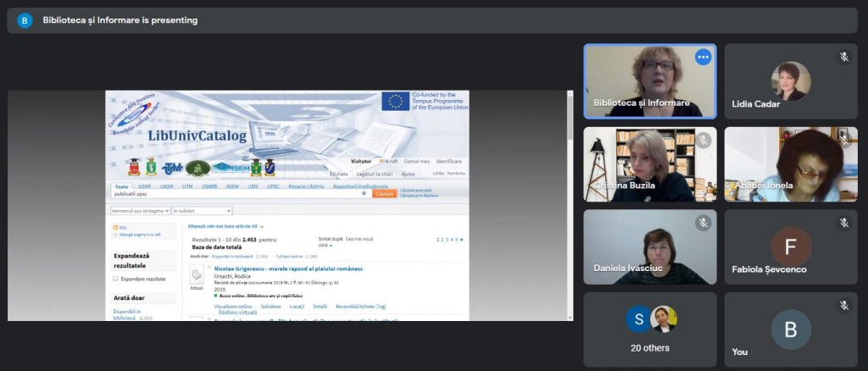Click the UTM university logo
Screen dimensions: 868x371
pyautogui.click(x=171, y=168)
